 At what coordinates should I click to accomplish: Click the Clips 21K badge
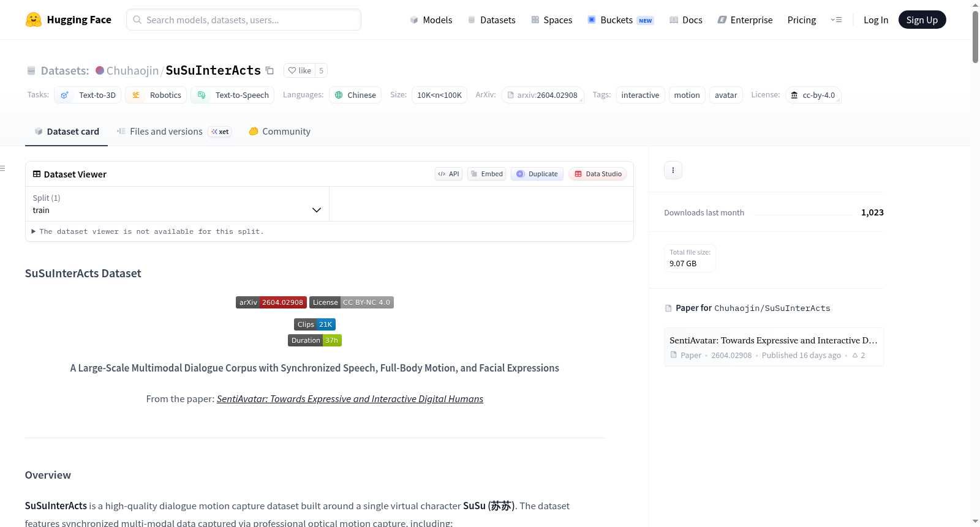tap(315, 324)
